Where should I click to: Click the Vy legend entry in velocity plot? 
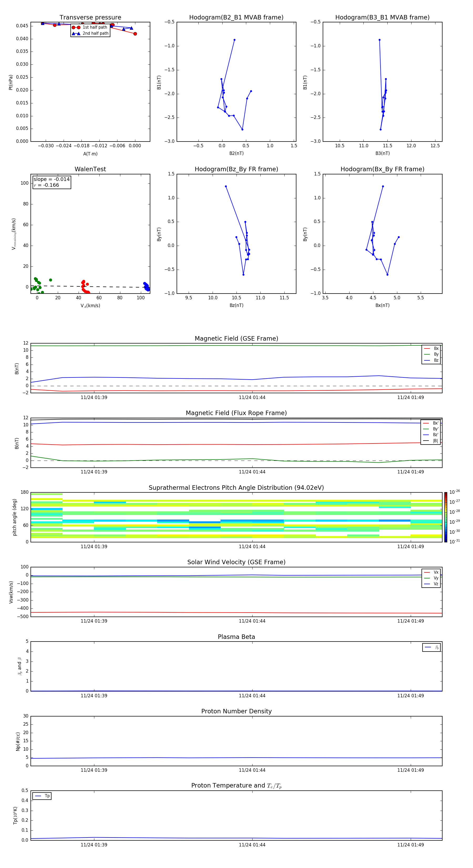pos(431,578)
